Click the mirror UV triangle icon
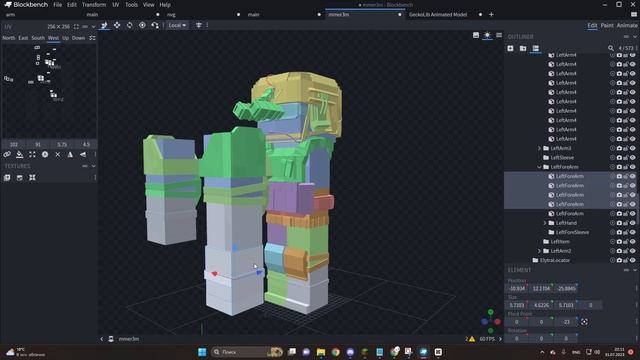Viewport: 640px width, 360px height. click(70, 155)
